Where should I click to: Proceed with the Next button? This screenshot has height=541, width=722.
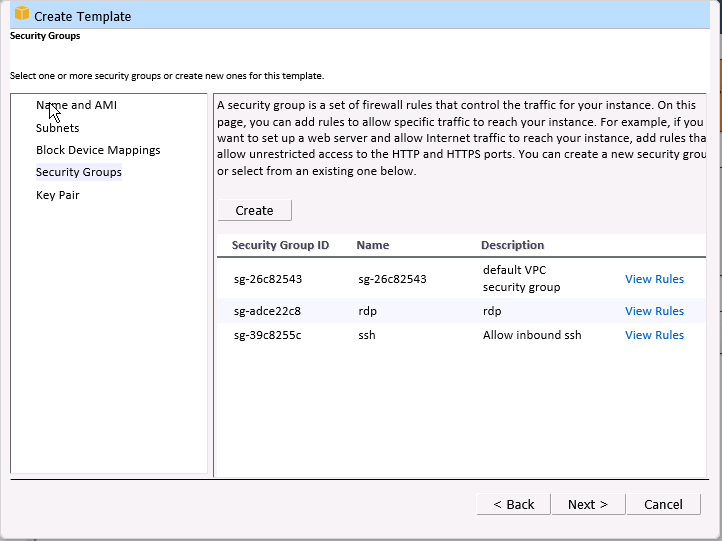click(588, 504)
